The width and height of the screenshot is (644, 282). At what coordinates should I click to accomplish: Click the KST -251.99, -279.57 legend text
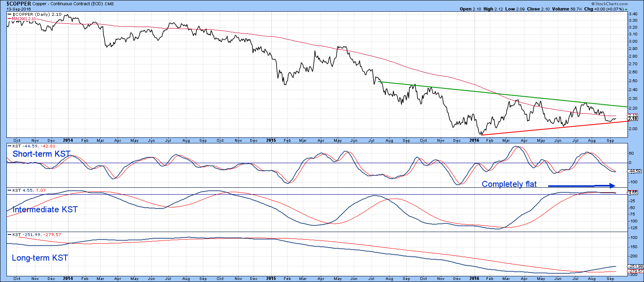pos(37,234)
